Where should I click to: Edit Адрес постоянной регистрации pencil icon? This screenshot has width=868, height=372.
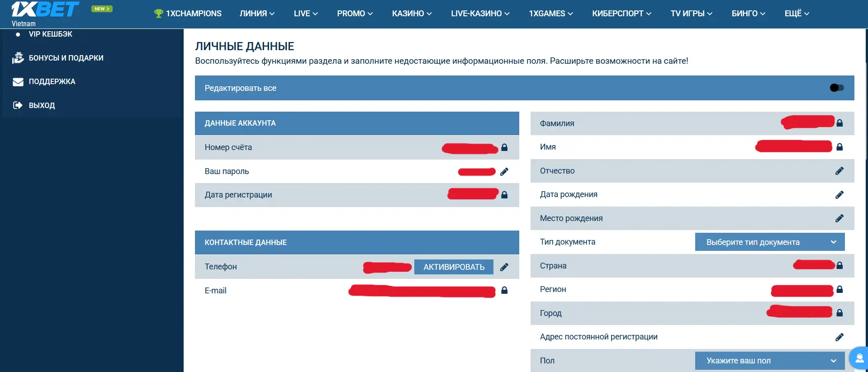840,337
